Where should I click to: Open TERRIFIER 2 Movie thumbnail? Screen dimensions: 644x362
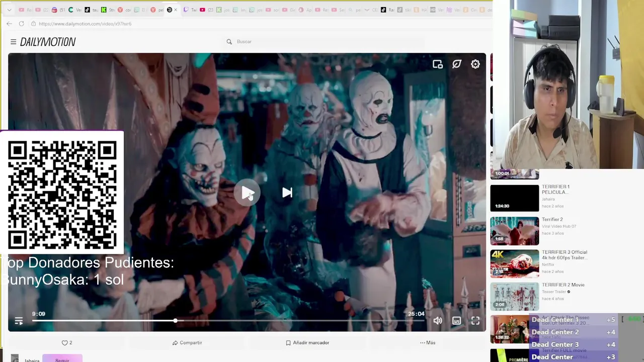click(x=514, y=296)
